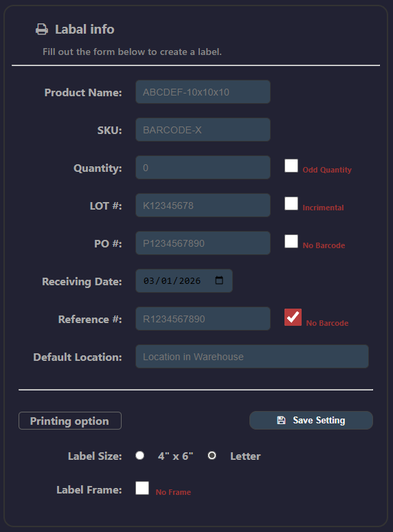Open the calendar picker in Receiving Date
393x532 pixels.
click(219, 280)
